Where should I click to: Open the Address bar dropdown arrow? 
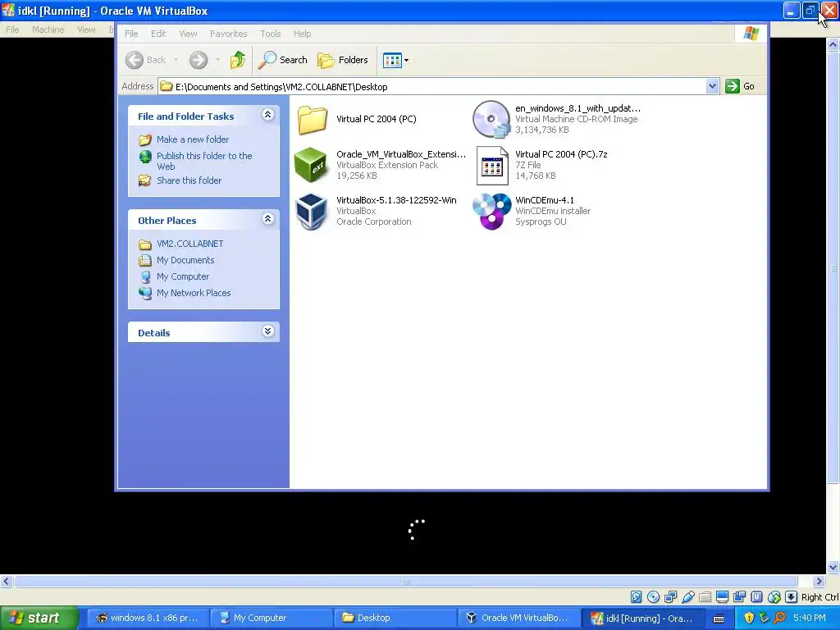(x=712, y=86)
